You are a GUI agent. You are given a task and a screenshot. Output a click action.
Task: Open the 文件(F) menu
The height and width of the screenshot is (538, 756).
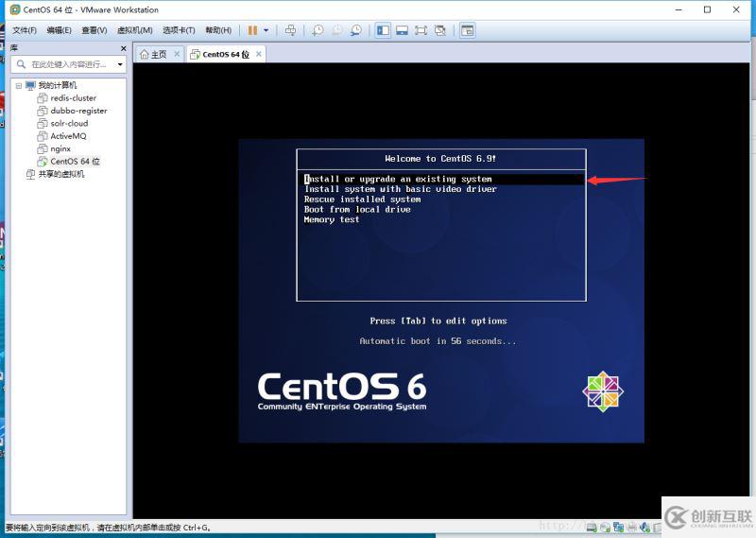[25, 30]
